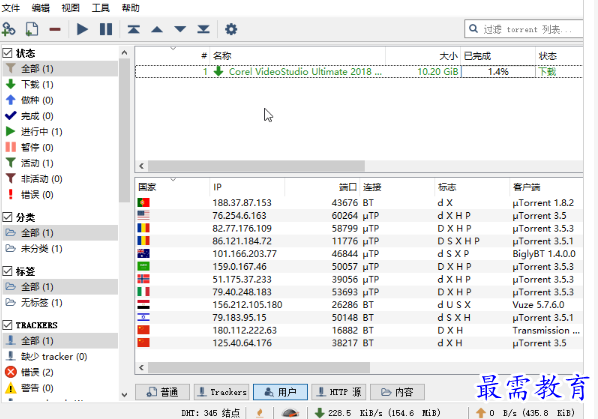Sort peers by IP column header

[247, 187]
